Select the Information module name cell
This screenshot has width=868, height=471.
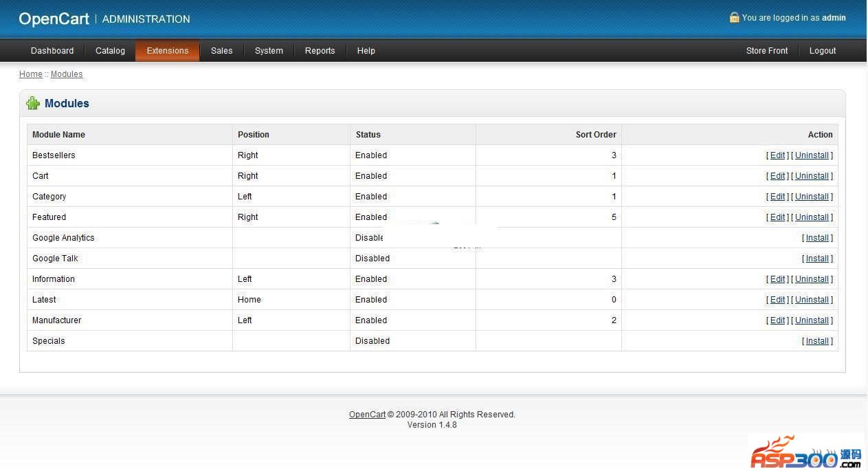(130, 279)
